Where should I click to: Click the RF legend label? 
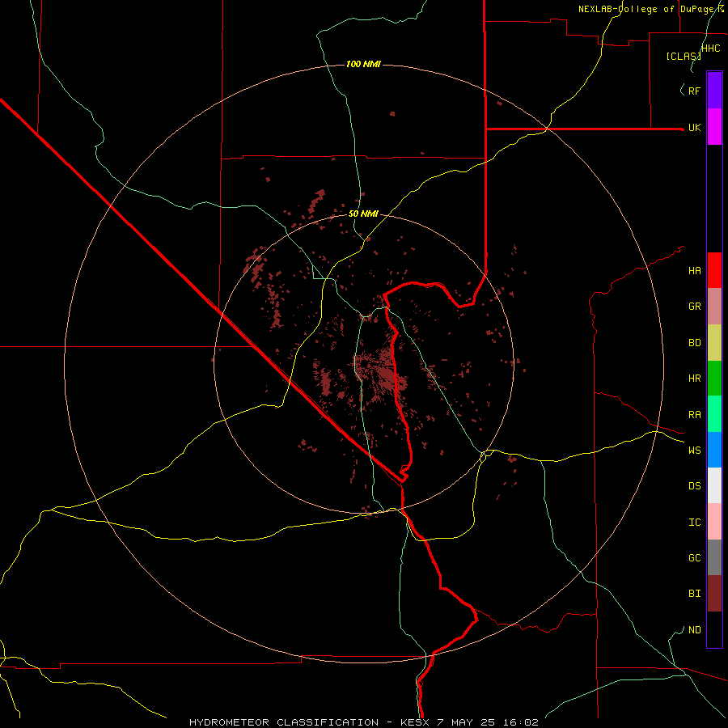[x=694, y=91]
